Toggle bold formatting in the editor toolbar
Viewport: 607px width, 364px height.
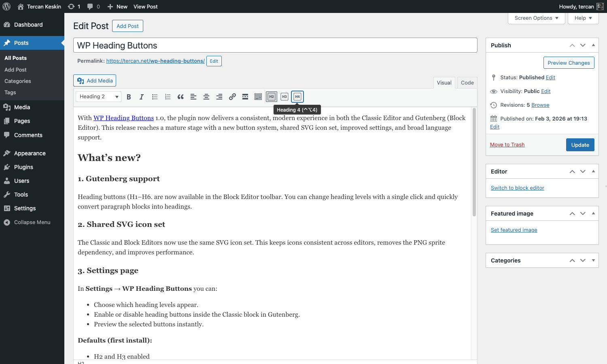click(129, 97)
